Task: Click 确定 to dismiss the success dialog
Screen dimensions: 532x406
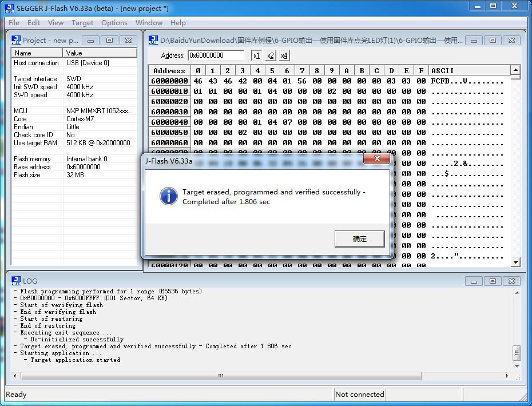Action: (359, 239)
